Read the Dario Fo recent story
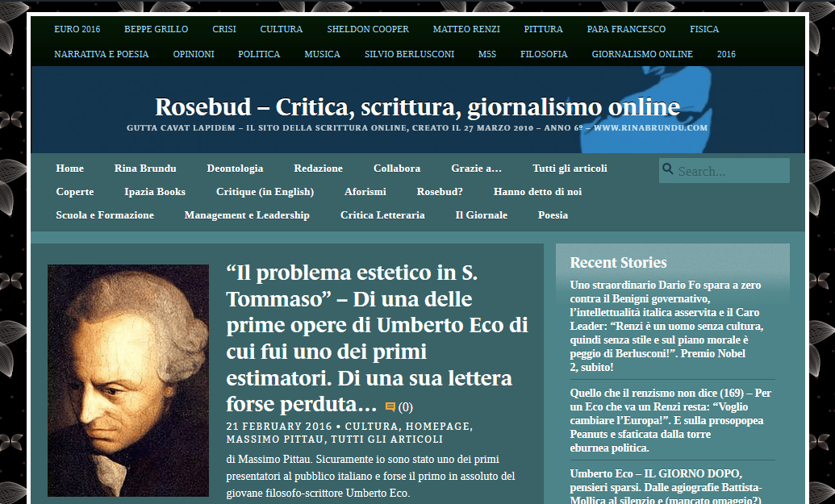The width and height of the screenshot is (835, 504). (666, 326)
